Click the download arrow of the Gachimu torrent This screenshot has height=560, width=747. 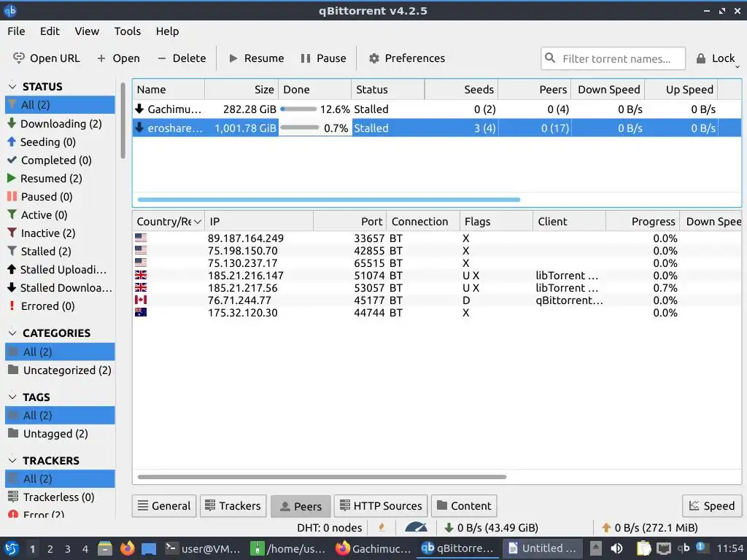pyautogui.click(x=139, y=109)
